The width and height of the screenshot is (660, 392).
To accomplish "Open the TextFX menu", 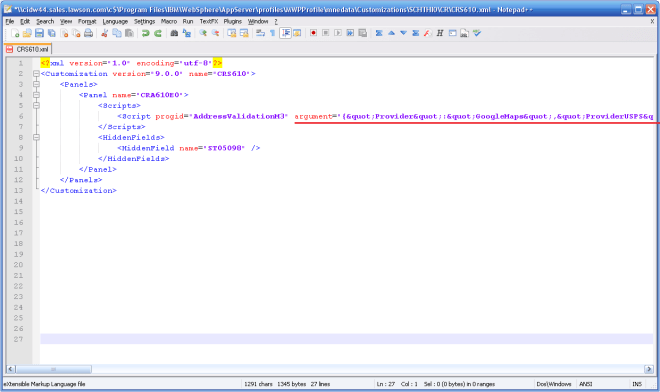I will tap(208, 21).
